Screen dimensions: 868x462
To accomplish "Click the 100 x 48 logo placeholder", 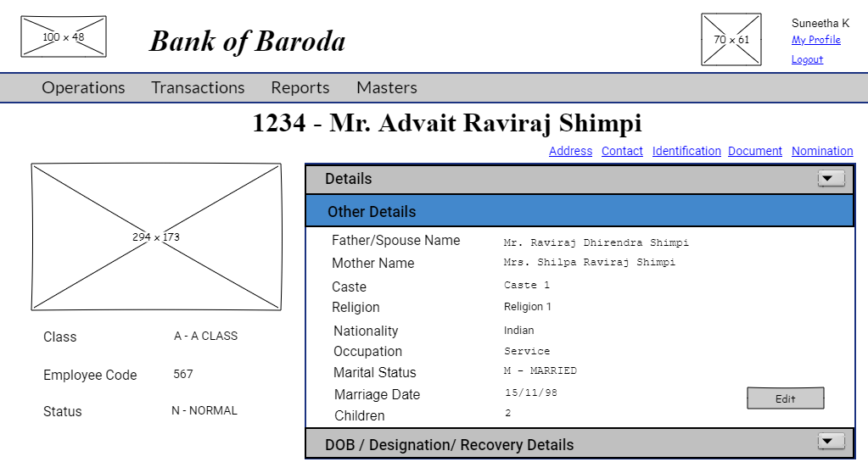I will pos(64,37).
